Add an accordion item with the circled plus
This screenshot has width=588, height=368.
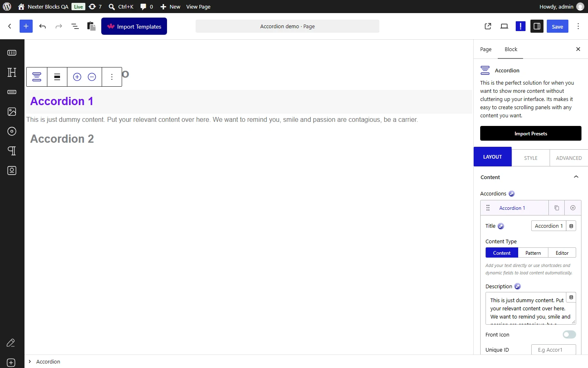77,77
